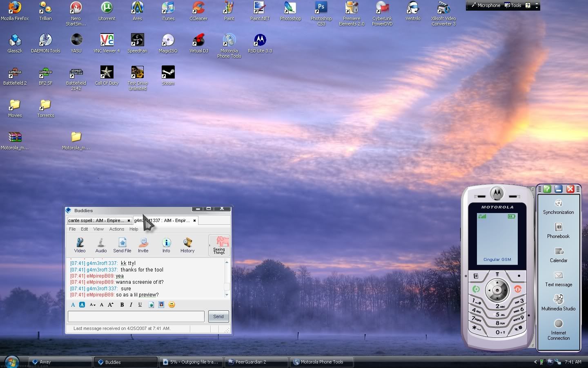Open Phonebook in Motorola Phone Tools

pos(558,231)
